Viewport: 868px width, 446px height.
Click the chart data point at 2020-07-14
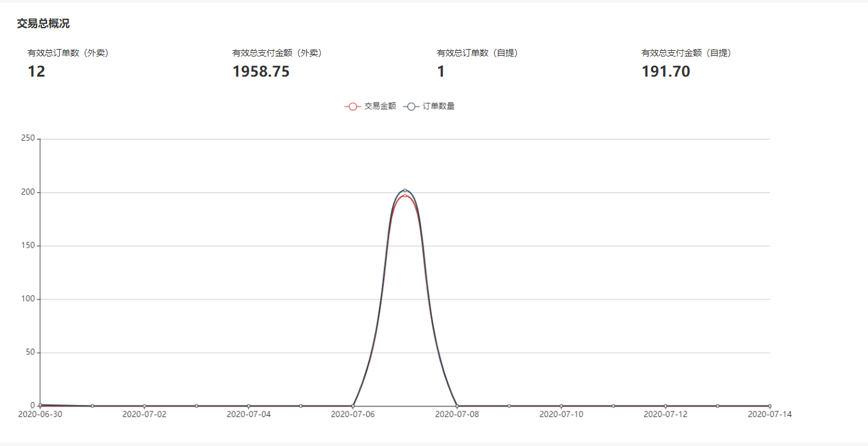[x=769, y=406]
